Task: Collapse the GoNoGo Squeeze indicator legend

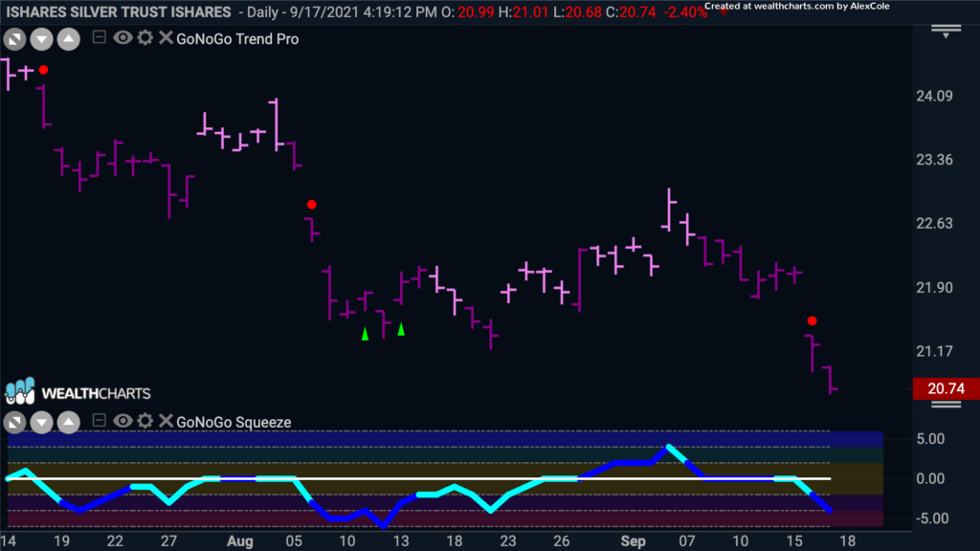Action: [x=99, y=421]
